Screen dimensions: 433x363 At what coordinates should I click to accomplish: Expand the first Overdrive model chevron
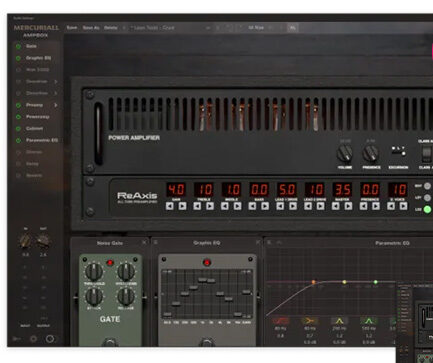[x=56, y=81]
